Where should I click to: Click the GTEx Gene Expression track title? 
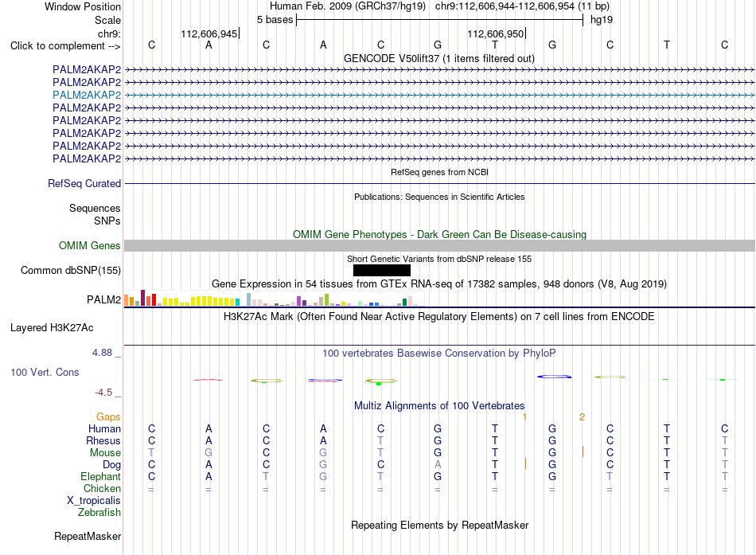click(439, 283)
